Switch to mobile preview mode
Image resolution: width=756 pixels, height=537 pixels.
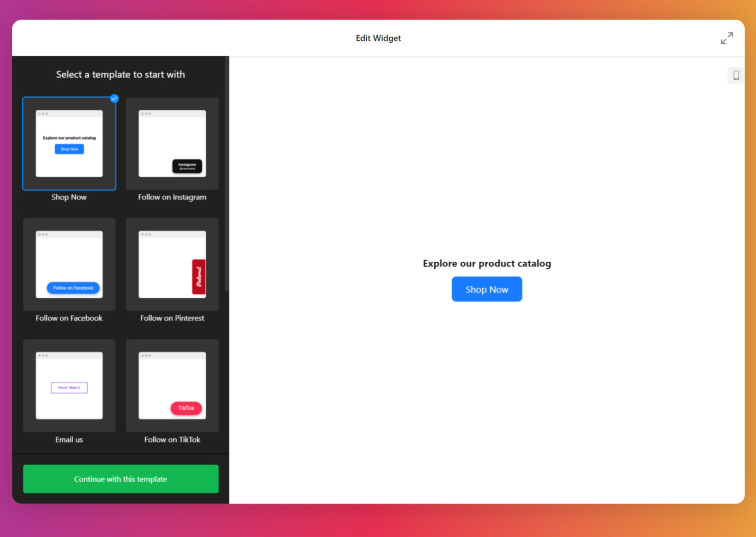point(736,75)
